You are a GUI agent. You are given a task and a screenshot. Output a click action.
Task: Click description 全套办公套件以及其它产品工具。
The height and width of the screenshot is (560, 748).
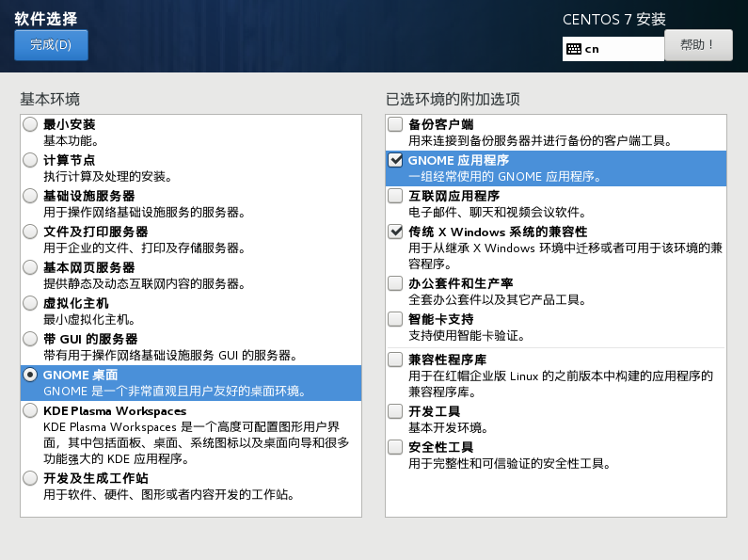(498, 300)
